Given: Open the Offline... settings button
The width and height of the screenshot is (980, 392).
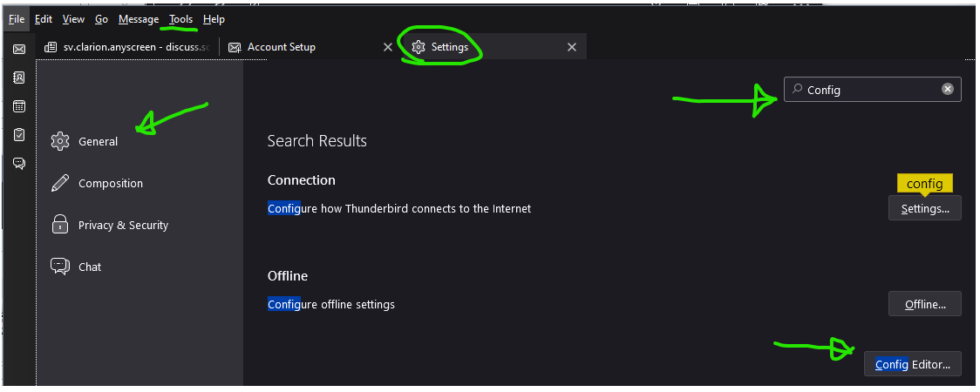Looking at the screenshot, I should [924, 304].
